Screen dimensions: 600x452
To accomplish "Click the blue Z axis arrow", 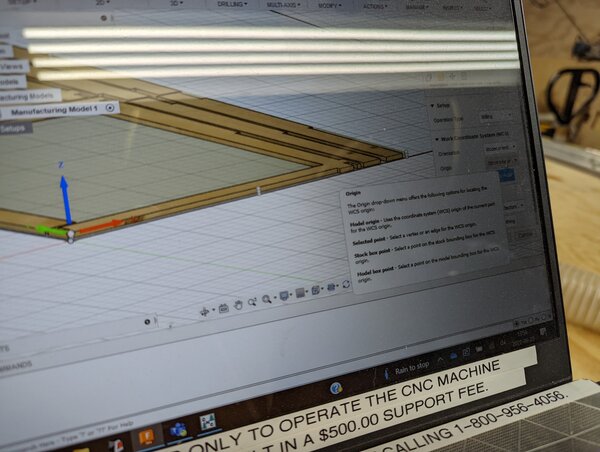I will tap(66, 199).
